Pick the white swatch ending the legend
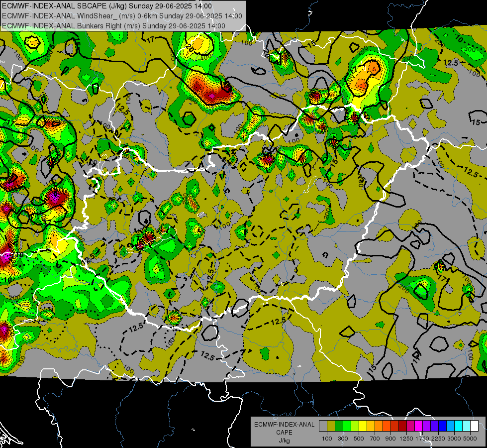 [474, 426]
